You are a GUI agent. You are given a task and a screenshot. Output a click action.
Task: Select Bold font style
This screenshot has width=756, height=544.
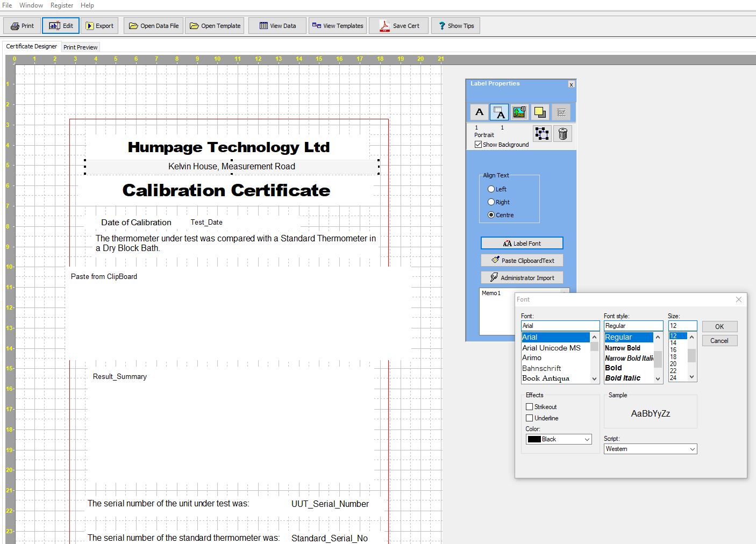click(x=629, y=368)
